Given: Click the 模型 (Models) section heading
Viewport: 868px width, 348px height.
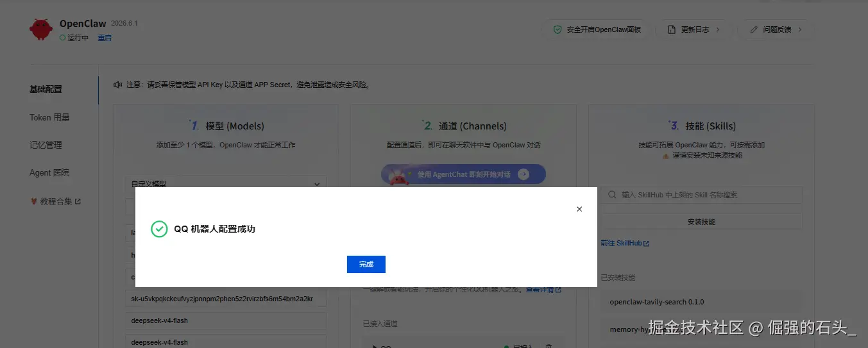Looking at the screenshot, I should 235,126.
